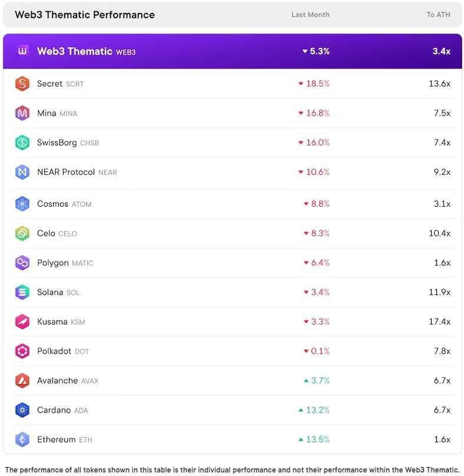
Task: Click the Ethereum ETH token icon
Action: (22, 439)
